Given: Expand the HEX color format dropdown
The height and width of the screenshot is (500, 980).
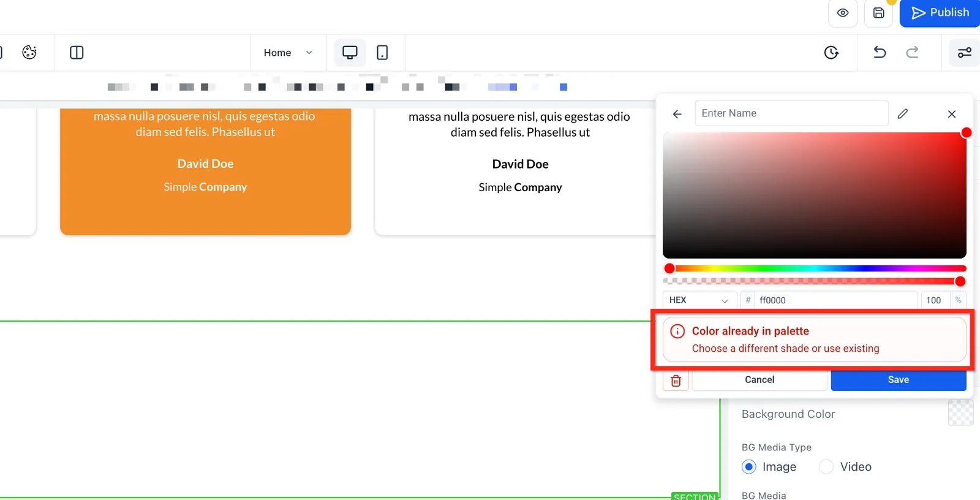Looking at the screenshot, I should (x=699, y=300).
